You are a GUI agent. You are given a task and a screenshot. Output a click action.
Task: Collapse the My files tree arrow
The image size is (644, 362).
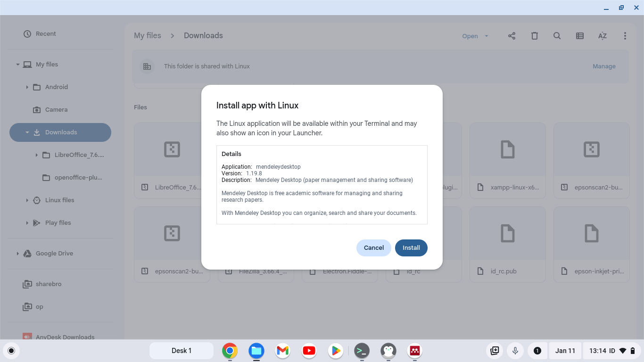coord(18,65)
